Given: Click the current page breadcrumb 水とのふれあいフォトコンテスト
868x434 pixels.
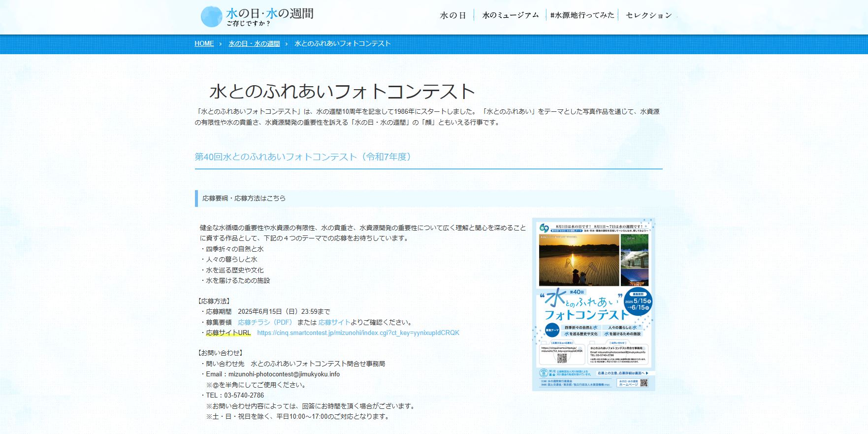Looking at the screenshot, I should (342, 44).
